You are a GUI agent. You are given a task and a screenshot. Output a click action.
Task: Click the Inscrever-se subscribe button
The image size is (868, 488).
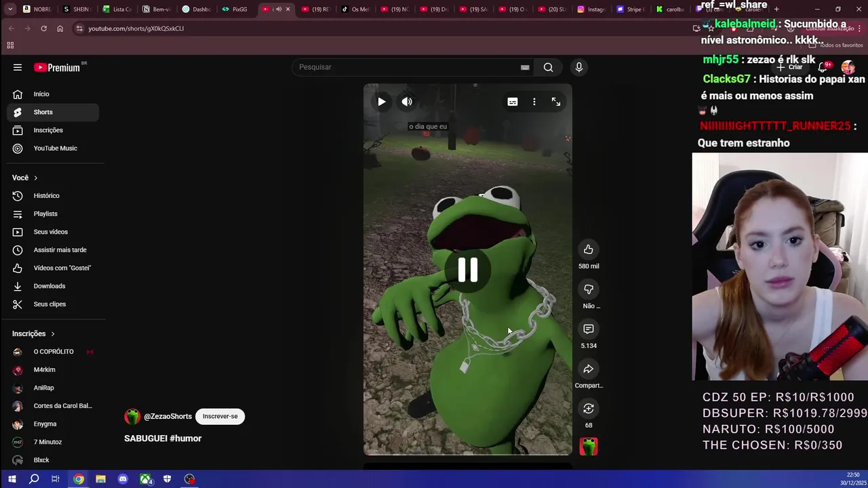(220, 416)
